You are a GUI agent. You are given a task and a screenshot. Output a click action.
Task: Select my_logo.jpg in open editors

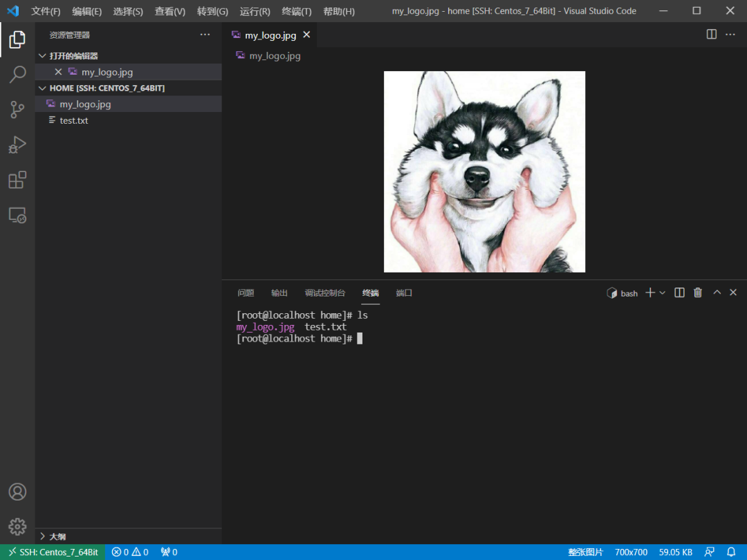[129, 72]
